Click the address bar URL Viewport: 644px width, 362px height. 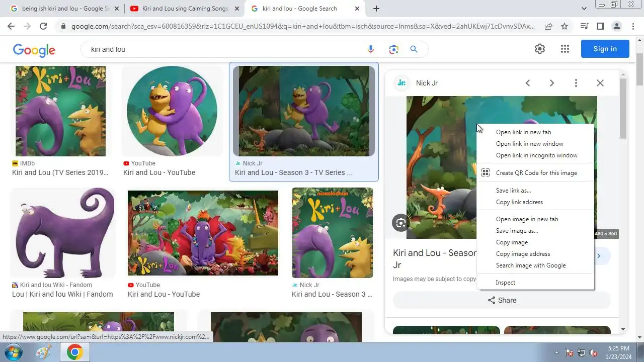[x=303, y=26]
